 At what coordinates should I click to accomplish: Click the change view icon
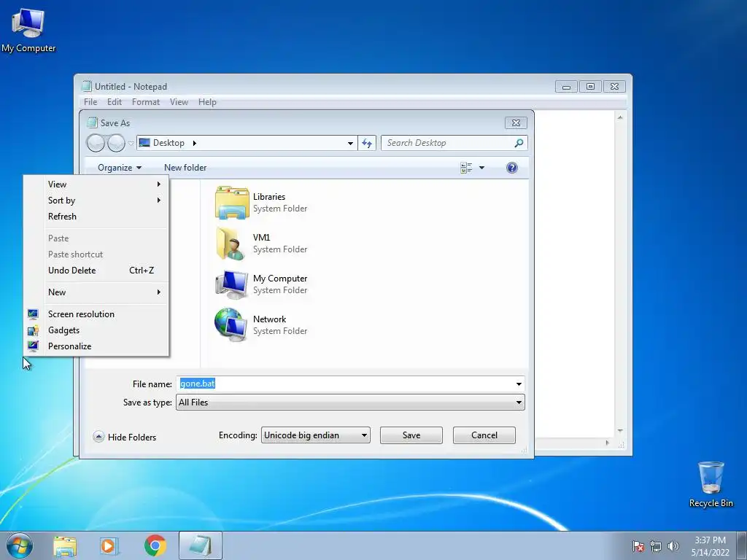[x=466, y=168]
